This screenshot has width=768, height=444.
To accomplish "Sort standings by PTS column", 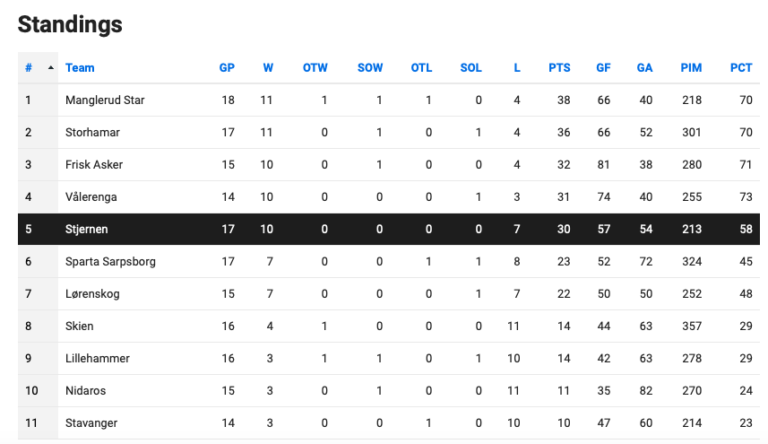I will click(559, 68).
